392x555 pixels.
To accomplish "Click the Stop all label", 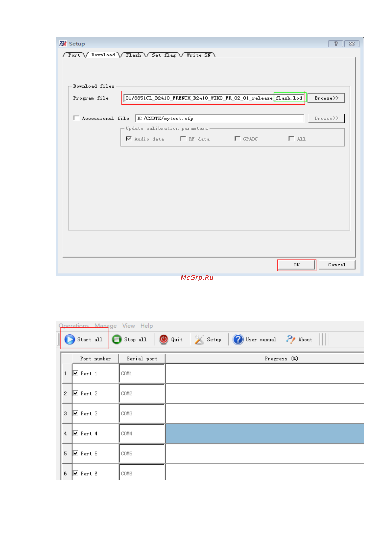I will click(135, 339).
